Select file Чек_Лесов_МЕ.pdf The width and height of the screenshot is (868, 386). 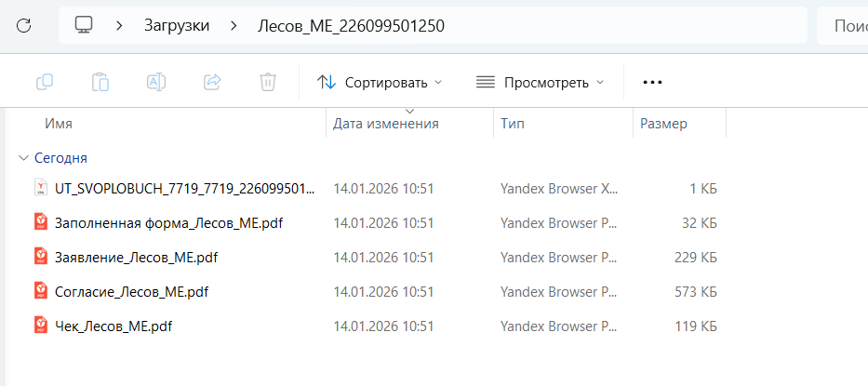pos(114,326)
